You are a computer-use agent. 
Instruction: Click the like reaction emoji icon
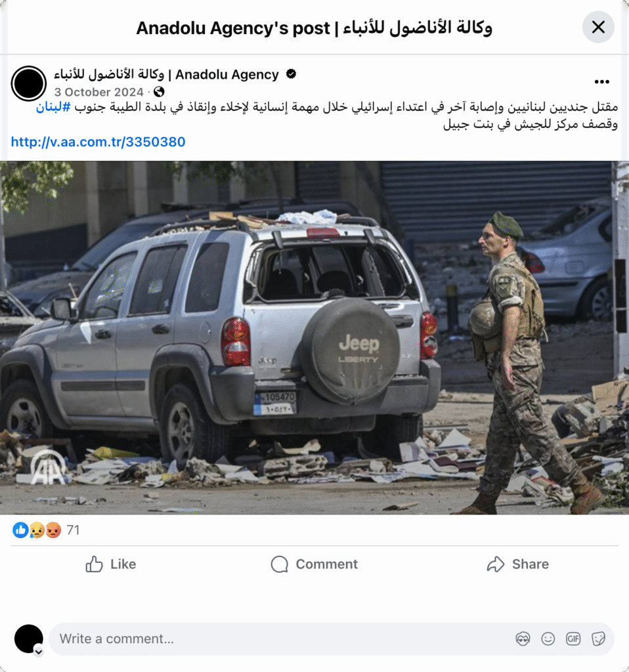(x=20, y=530)
